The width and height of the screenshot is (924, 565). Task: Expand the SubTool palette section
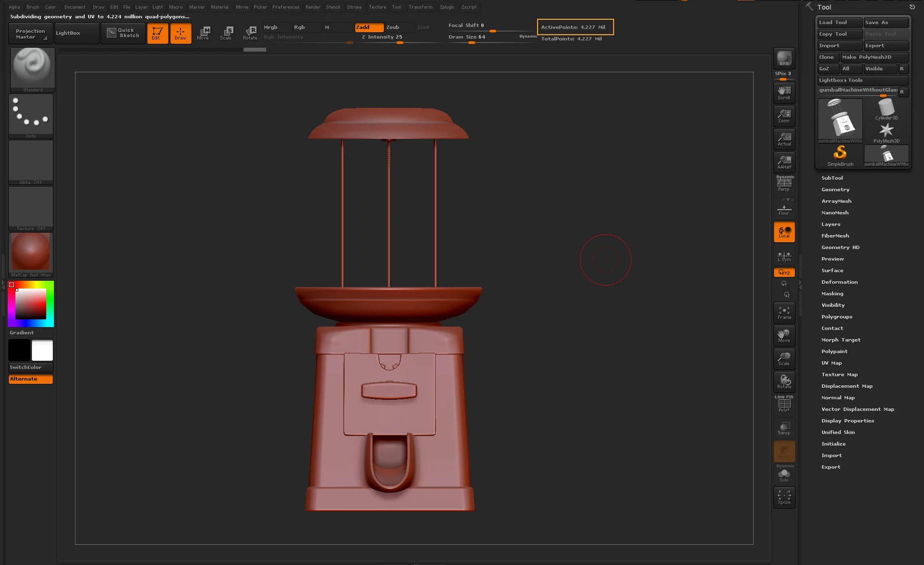832,178
